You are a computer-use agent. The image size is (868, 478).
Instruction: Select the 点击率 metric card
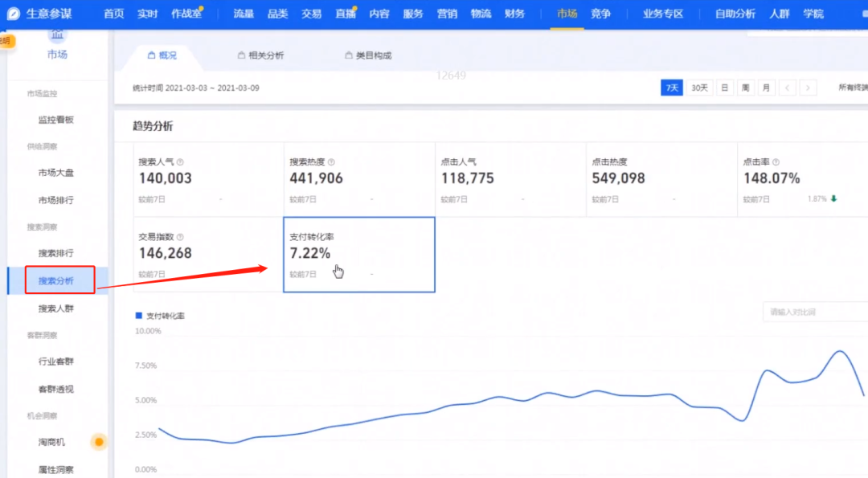[x=803, y=180]
